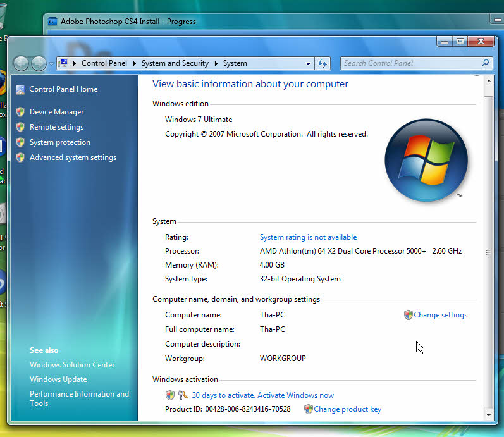The image size is (504, 437).
Task: Open Advanced system settings
Action: pyautogui.click(x=73, y=157)
